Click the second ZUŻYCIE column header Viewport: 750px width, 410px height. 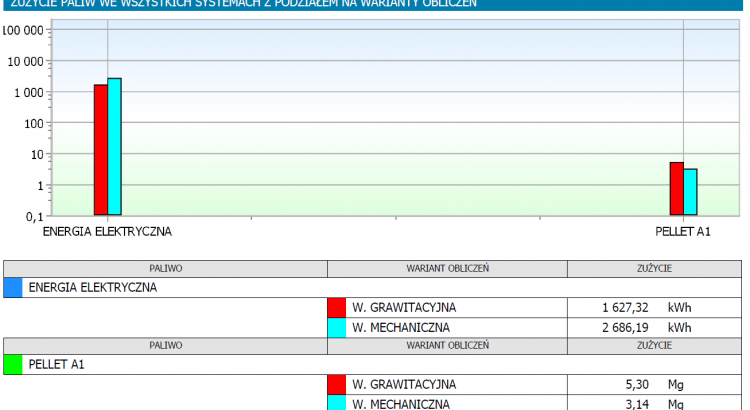click(654, 346)
